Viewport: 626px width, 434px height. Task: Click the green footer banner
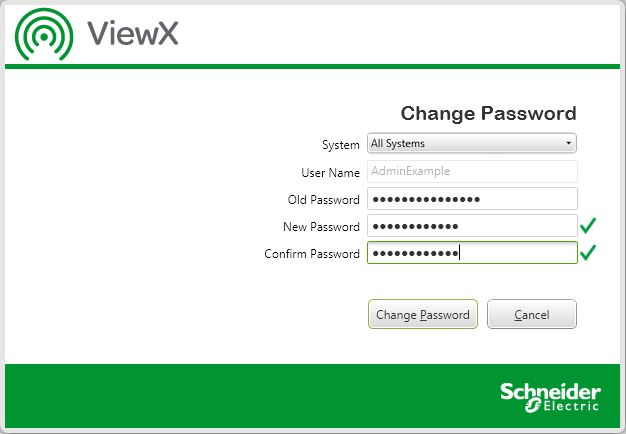pos(250,395)
